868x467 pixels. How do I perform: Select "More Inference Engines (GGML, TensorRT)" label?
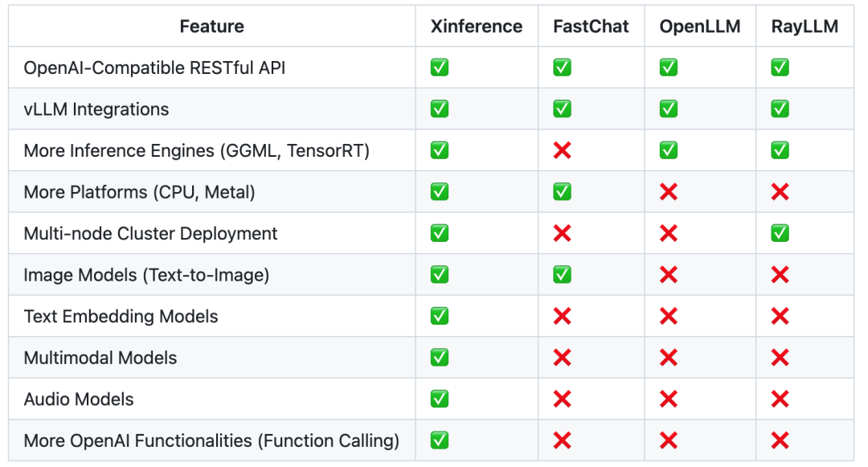pos(197,151)
